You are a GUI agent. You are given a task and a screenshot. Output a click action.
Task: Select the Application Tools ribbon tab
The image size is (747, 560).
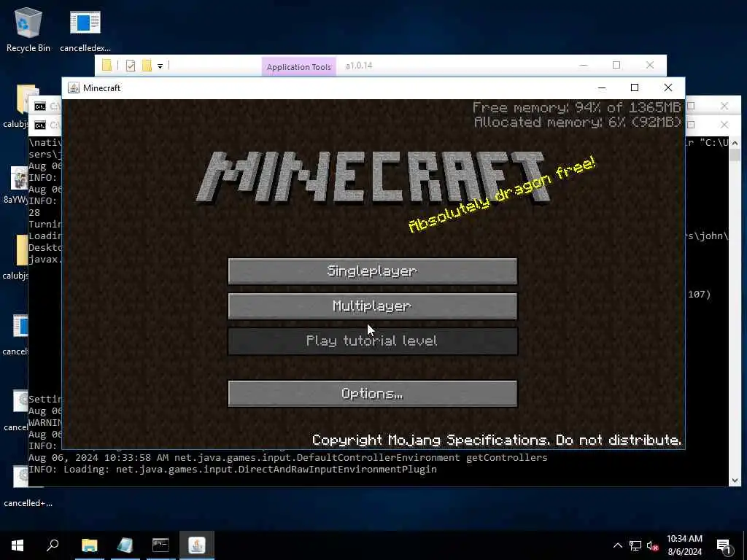[298, 66]
